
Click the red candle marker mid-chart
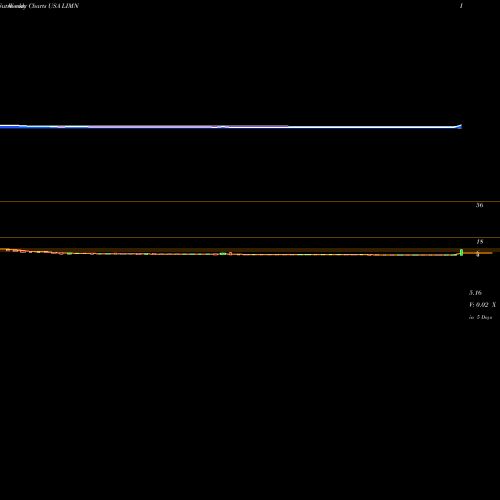click(x=230, y=254)
